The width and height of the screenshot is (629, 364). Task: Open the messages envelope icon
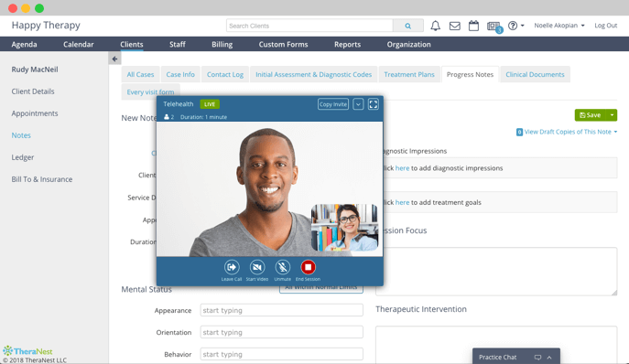click(x=454, y=26)
